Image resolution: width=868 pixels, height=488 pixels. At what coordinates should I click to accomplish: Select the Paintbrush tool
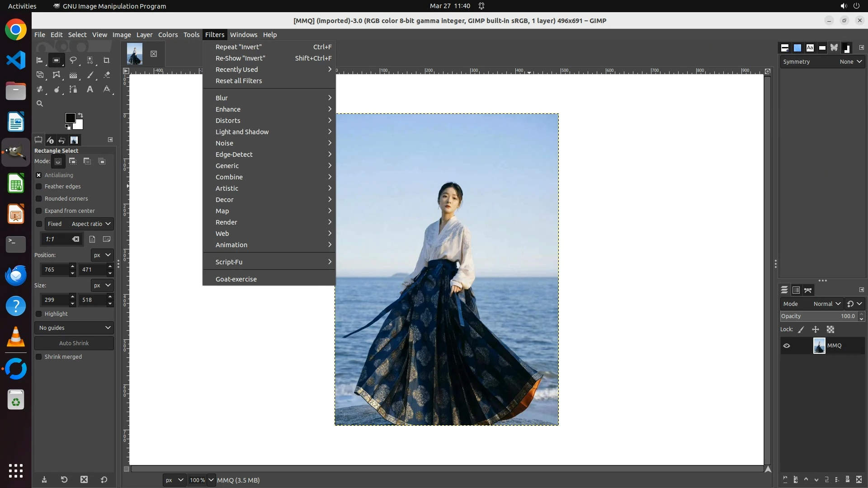(x=90, y=75)
